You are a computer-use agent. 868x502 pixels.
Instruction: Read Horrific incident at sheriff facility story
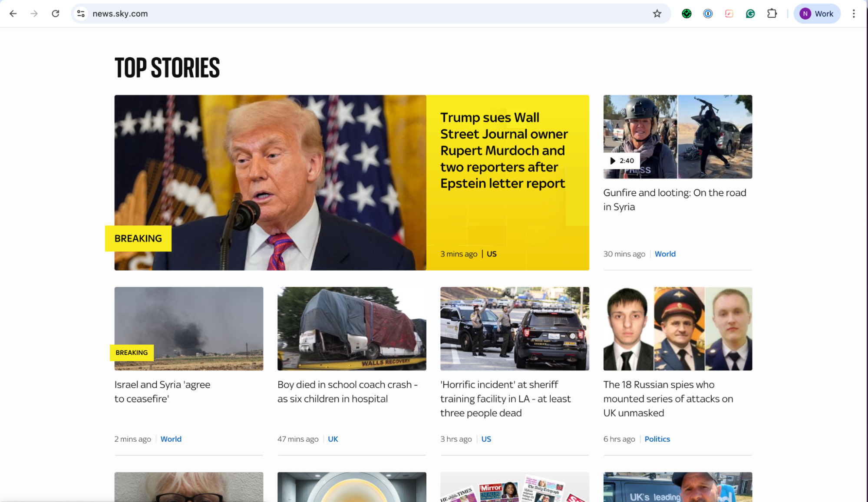tap(505, 399)
